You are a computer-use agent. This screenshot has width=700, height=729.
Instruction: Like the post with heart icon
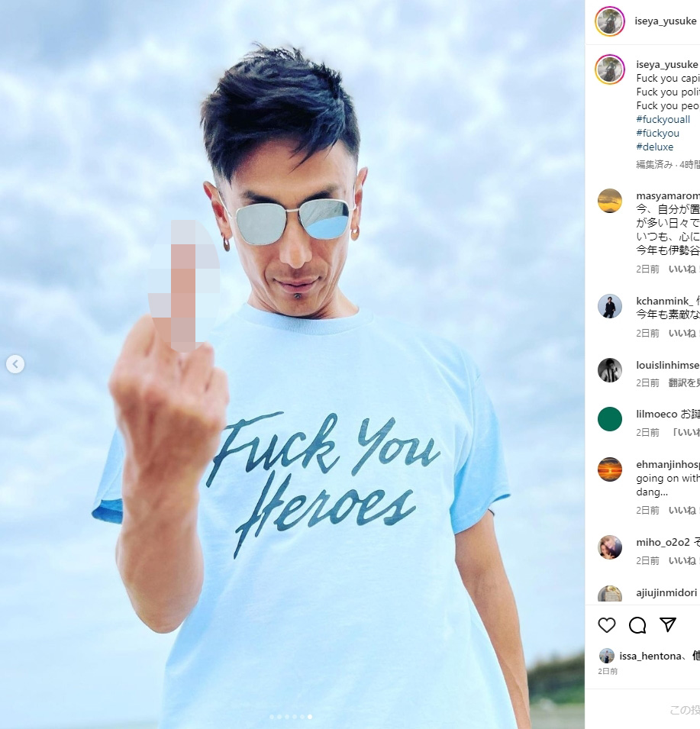click(x=607, y=625)
